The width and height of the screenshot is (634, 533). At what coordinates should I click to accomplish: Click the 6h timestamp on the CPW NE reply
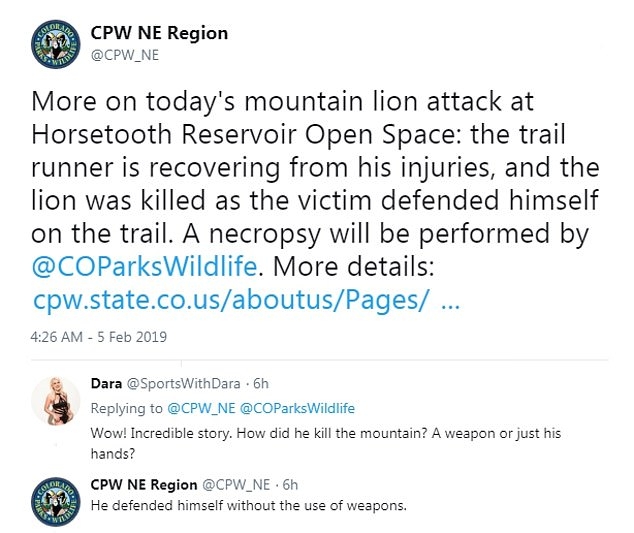[290, 484]
